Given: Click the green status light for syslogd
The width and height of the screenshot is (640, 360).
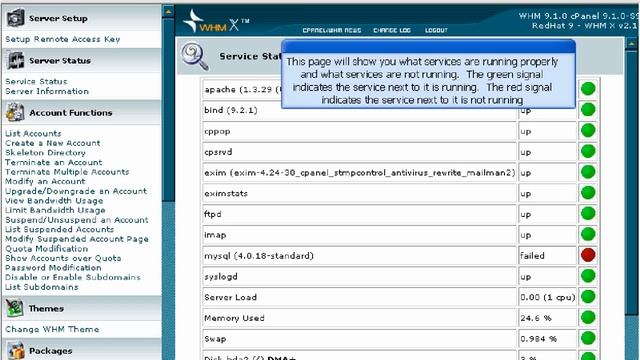Looking at the screenshot, I should tap(588, 276).
